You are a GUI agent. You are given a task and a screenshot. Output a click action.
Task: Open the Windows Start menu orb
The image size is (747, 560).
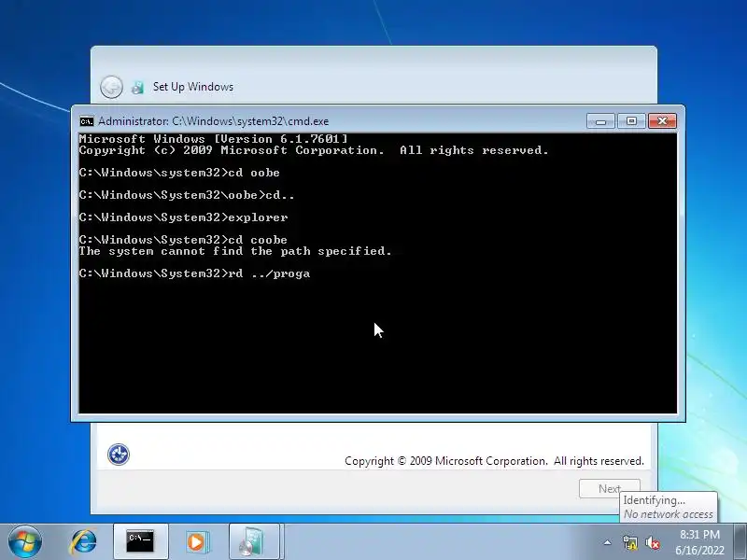[25, 542]
